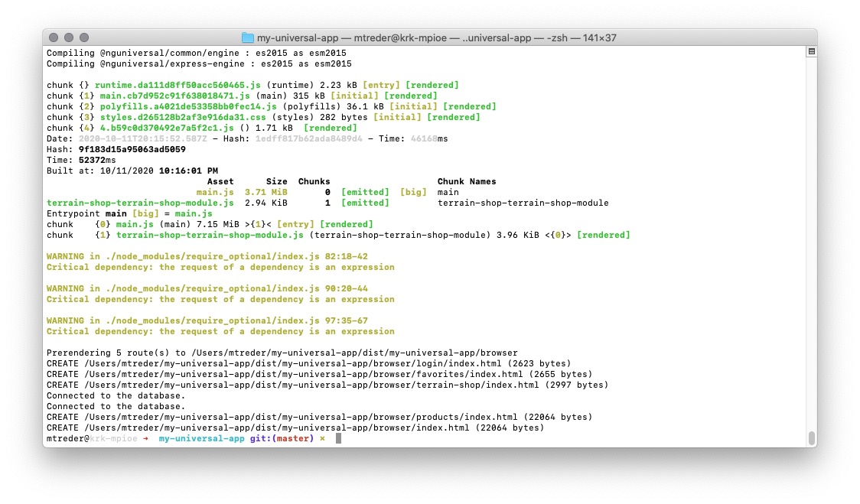Click the my-universal-app directory in the prompt
Image resolution: width=860 pixels, height=504 pixels.
click(x=202, y=438)
